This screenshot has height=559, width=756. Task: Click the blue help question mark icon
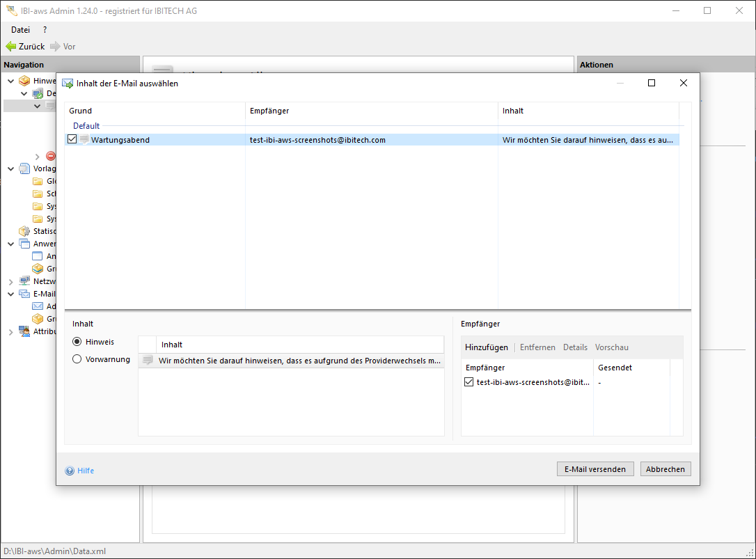coord(70,471)
